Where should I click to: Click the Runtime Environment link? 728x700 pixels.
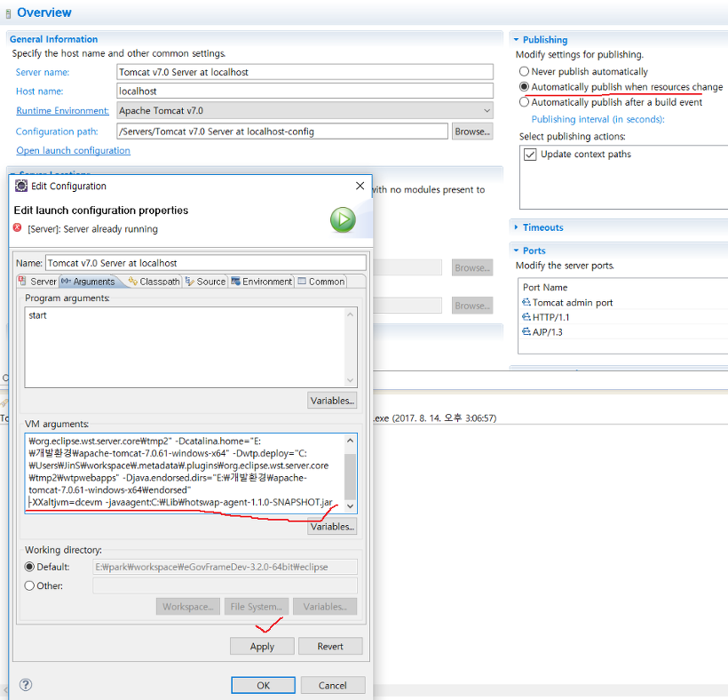coord(63,110)
